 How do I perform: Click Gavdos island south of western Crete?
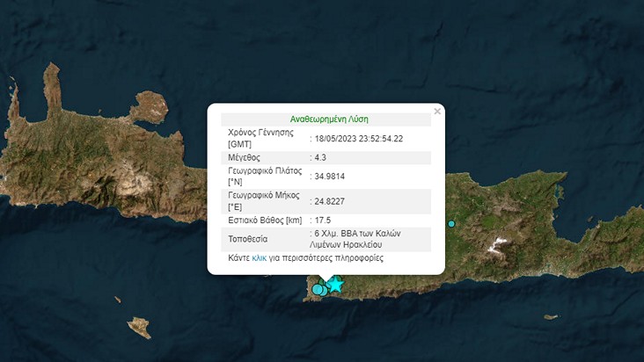(x=139, y=328)
